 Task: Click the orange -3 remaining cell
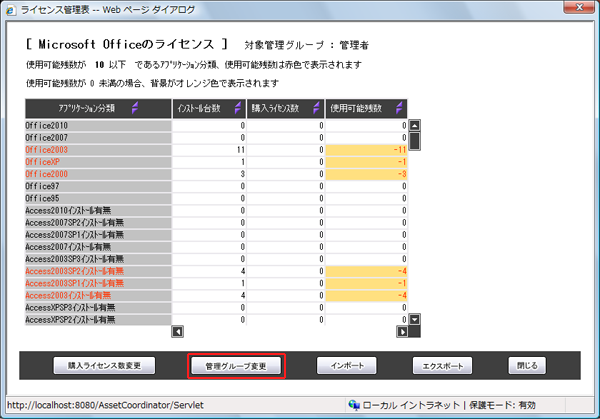[x=366, y=174]
